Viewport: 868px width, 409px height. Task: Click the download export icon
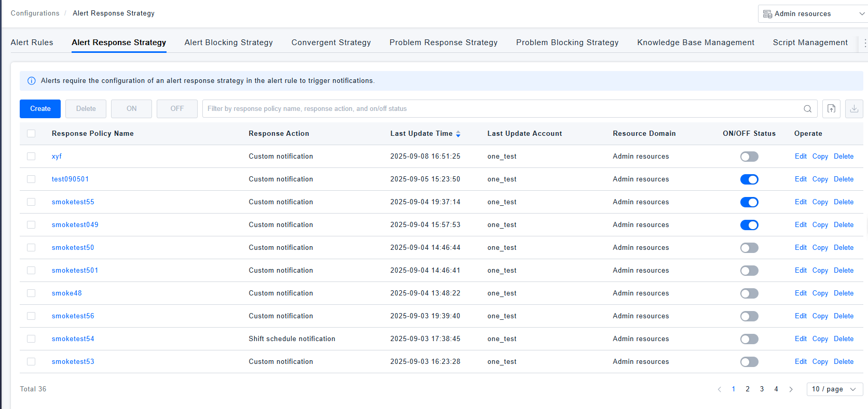pyautogui.click(x=854, y=109)
